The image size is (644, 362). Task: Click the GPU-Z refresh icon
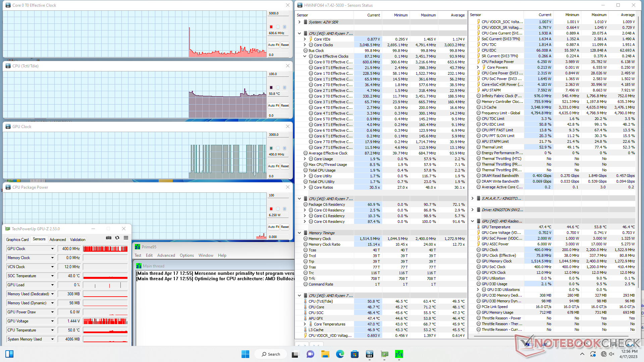[117, 238]
